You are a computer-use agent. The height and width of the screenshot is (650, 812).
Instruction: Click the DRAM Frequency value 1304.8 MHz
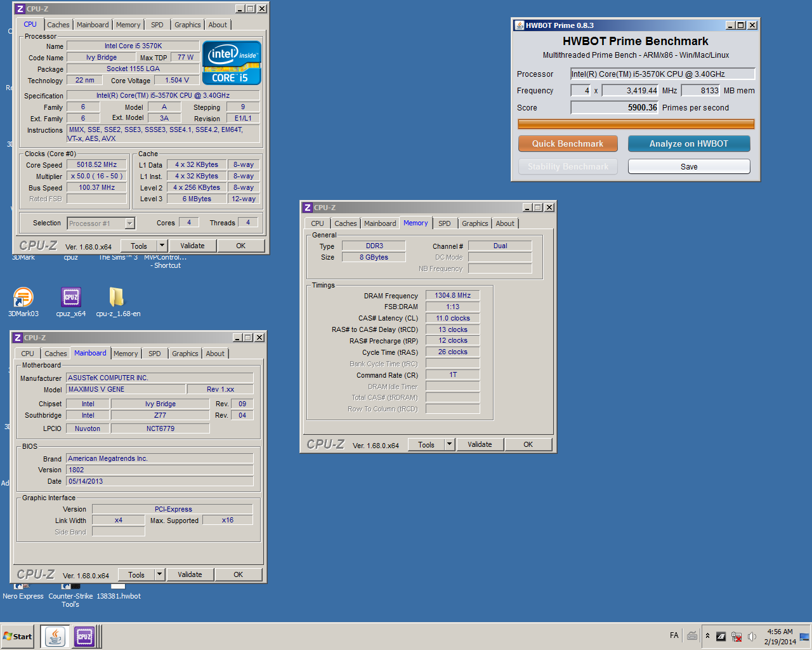[453, 295]
